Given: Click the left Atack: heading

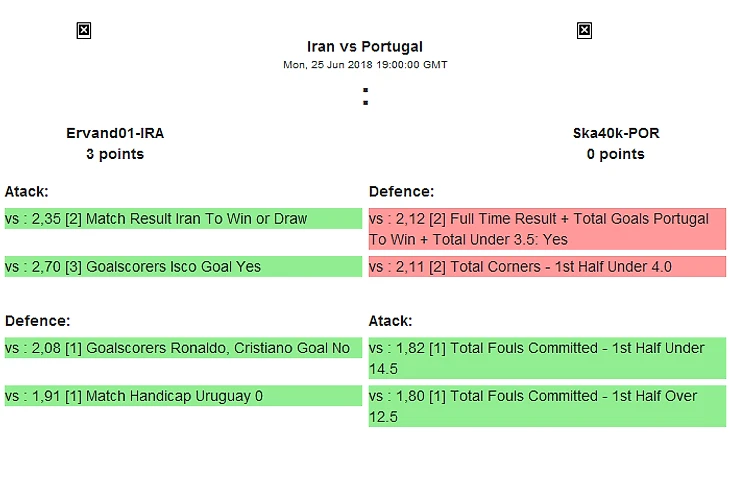Looking at the screenshot, I should [x=27, y=191].
